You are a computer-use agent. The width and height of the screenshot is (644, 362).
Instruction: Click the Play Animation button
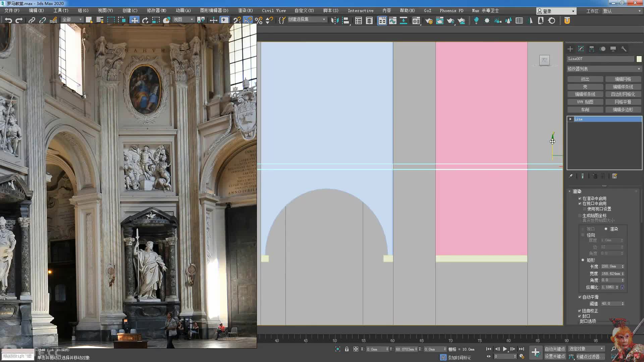505,349
